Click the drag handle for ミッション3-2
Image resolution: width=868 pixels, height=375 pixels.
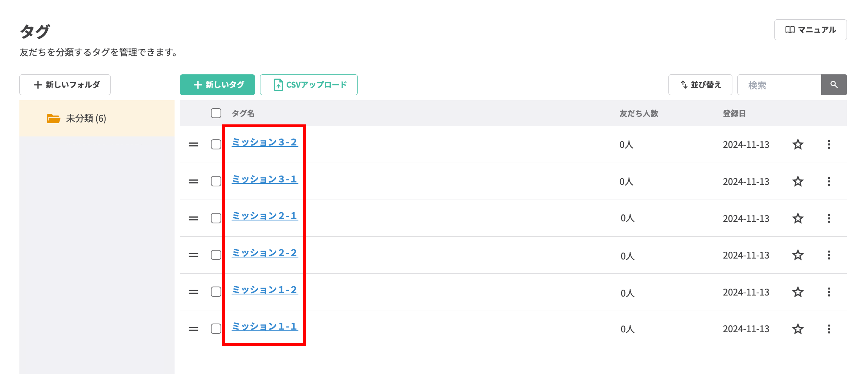pos(193,144)
